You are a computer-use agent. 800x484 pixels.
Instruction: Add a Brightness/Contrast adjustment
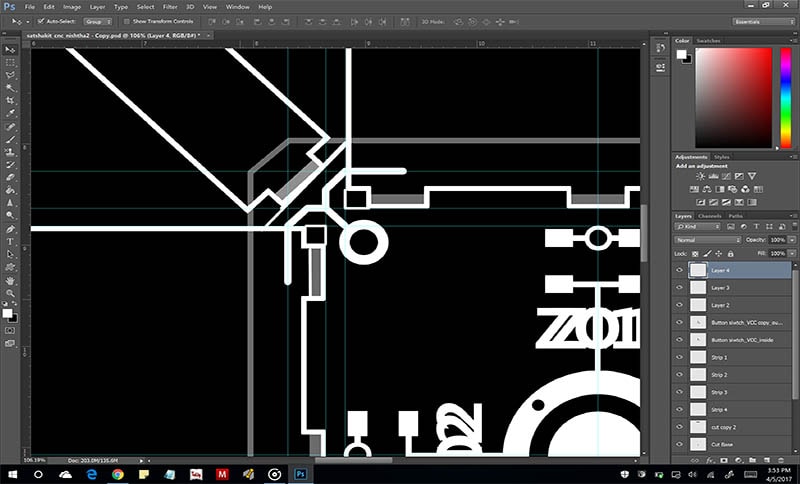click(701, 176)
